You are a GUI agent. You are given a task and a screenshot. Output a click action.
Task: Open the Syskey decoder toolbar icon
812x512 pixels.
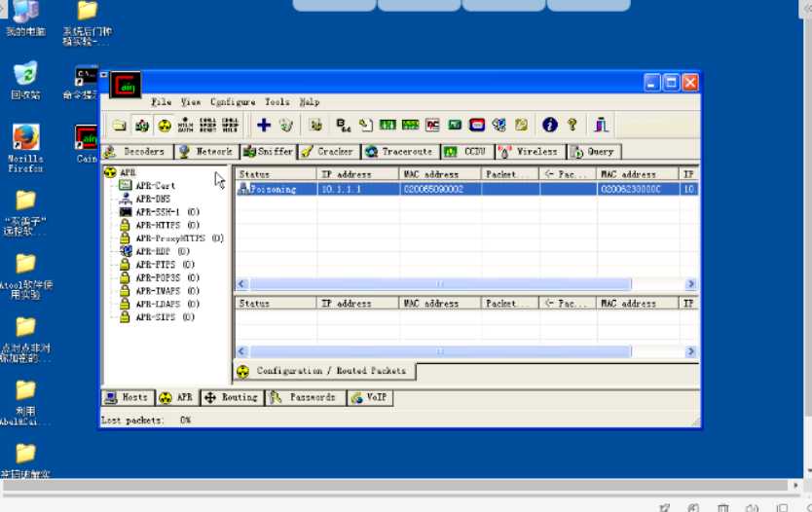click(522, 125)
